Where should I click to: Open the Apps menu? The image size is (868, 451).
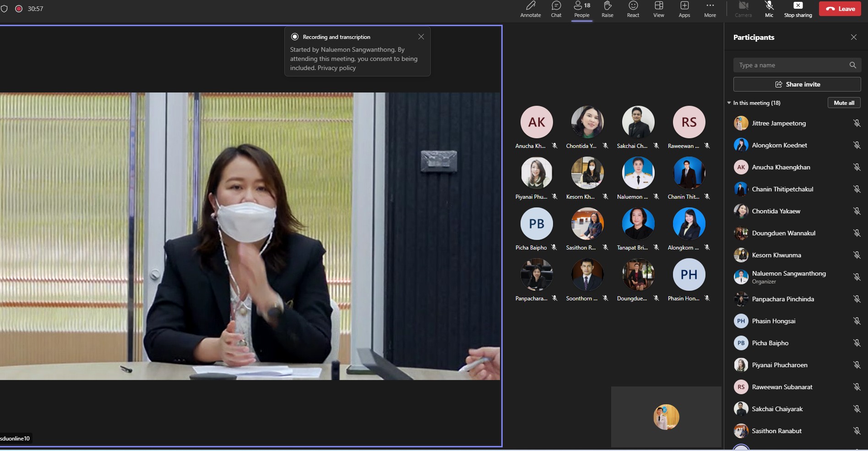click(x=684, y=9)
